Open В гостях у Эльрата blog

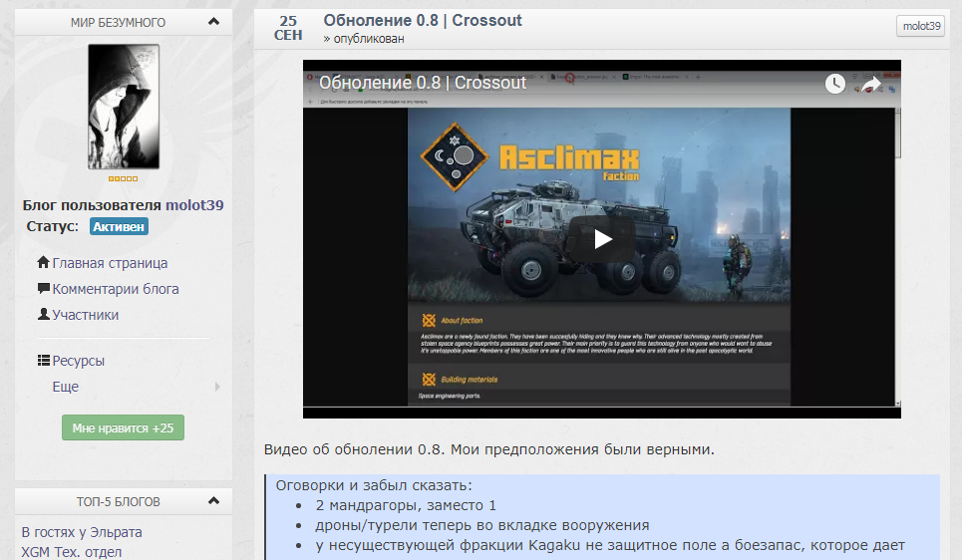click(x=82, y=532)
